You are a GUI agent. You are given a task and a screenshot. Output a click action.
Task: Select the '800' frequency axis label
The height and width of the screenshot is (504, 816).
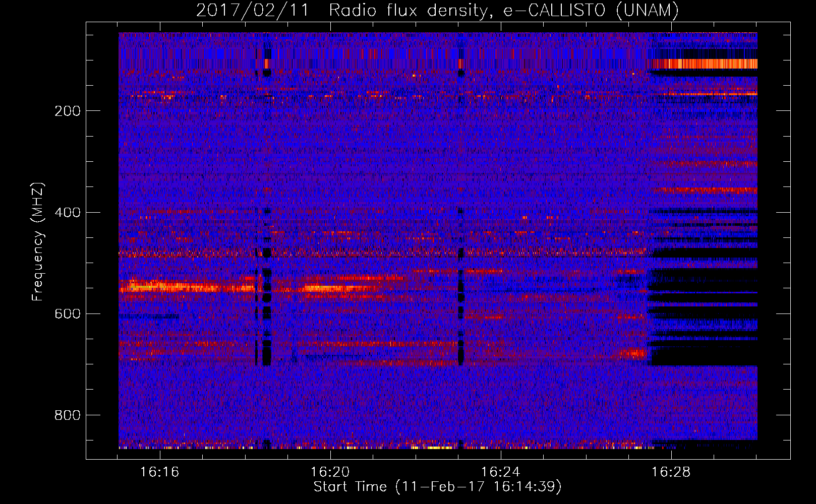(68, 415)
